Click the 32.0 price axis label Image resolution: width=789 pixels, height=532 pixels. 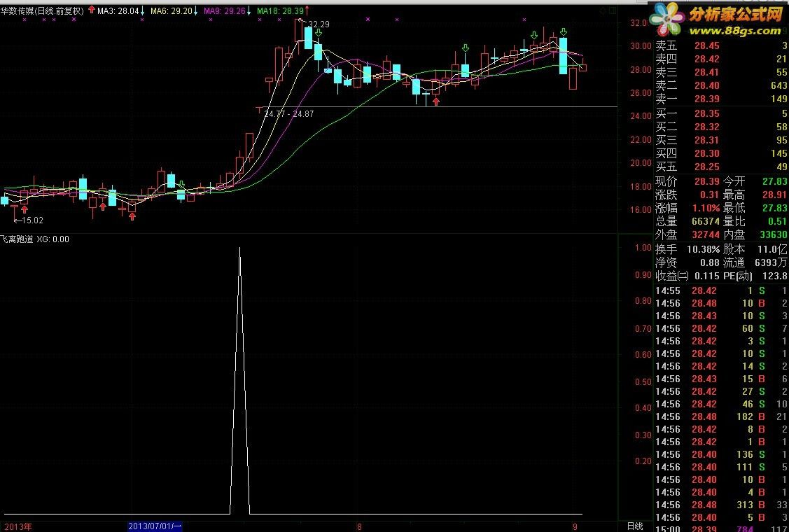tap(638, 22)
